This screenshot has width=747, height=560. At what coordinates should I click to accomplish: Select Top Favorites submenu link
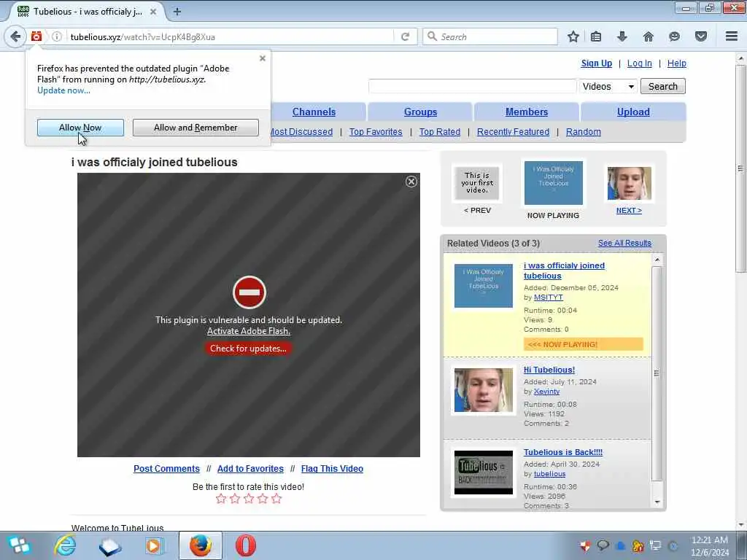[x=376, y=132]
